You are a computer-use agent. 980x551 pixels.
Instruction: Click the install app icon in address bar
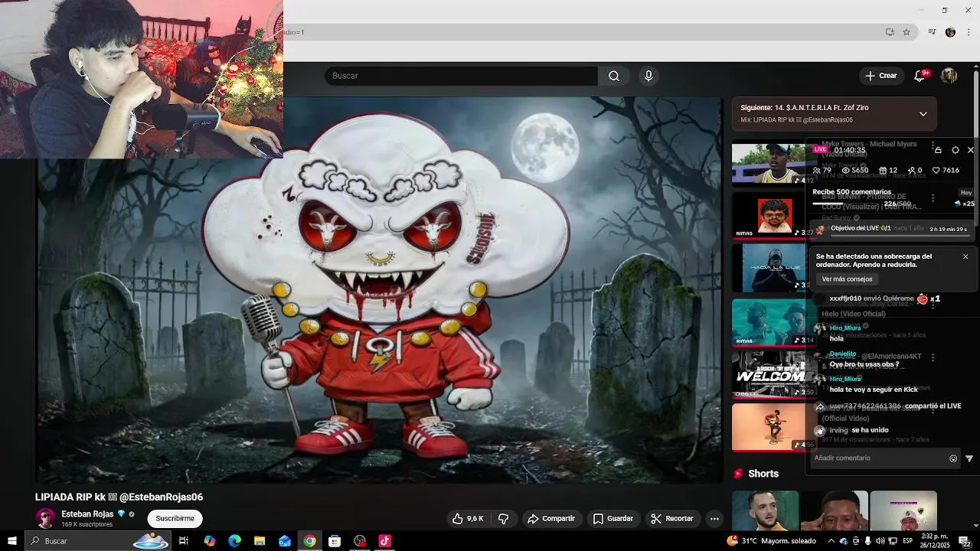point(890,32)
